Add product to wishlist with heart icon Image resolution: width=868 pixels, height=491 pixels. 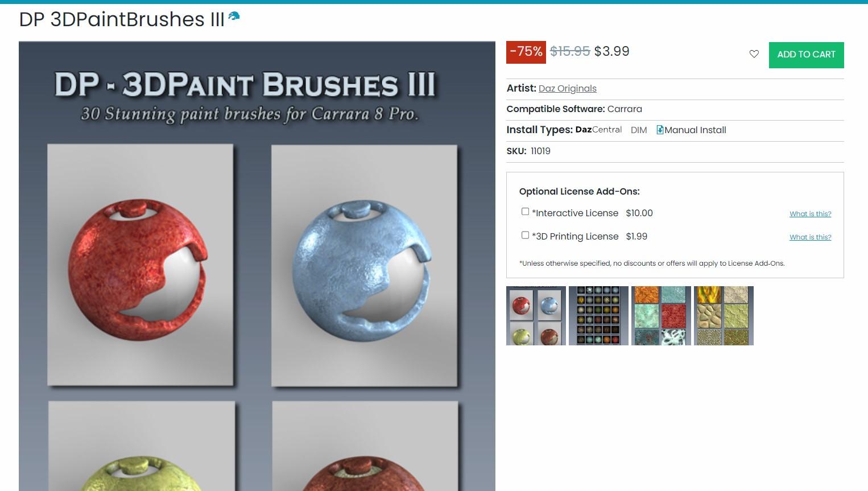point(754,54)
